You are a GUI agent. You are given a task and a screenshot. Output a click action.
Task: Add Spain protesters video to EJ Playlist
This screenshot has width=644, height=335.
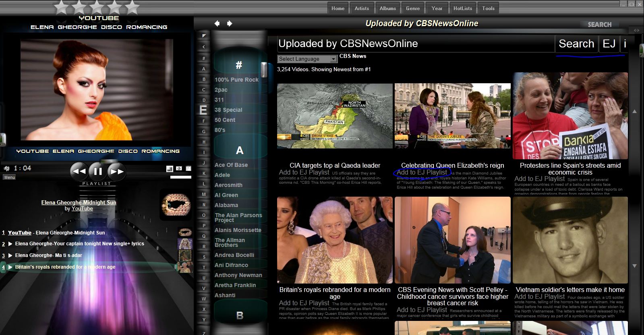click(x=539, y=179)
